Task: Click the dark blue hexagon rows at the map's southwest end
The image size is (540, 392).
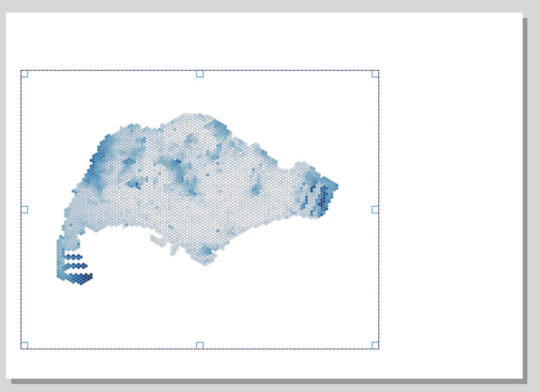Action: click(80, 277)
